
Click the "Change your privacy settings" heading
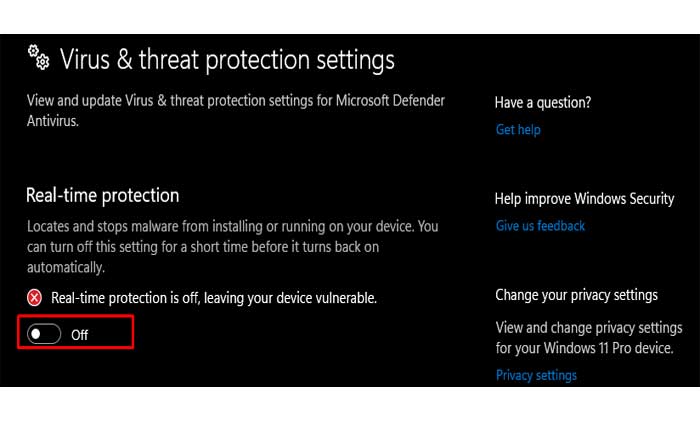tap(577, 295)
